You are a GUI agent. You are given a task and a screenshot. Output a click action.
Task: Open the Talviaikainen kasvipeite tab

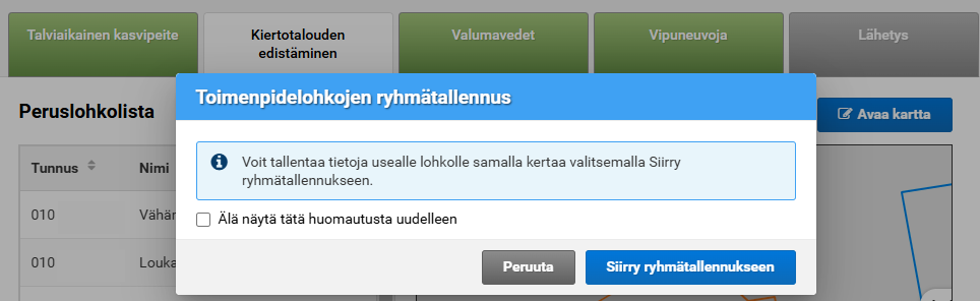[102, 35]
